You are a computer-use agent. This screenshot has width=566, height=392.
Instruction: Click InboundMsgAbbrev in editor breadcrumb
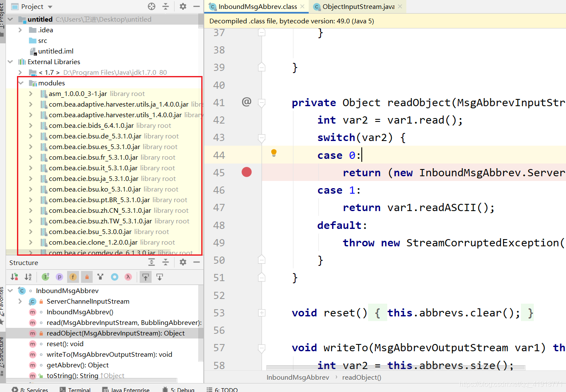(x=298, y=377)
